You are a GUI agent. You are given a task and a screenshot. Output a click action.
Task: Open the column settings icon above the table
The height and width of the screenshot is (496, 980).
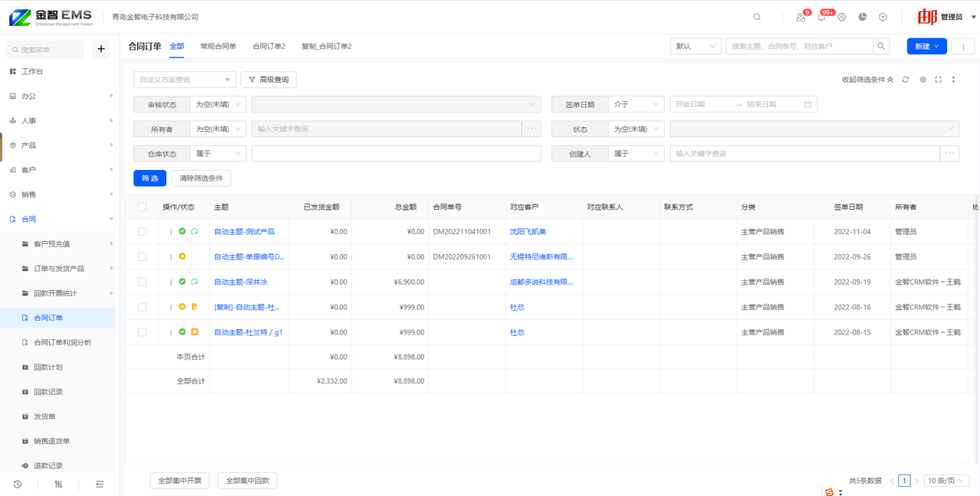(923, 80)
